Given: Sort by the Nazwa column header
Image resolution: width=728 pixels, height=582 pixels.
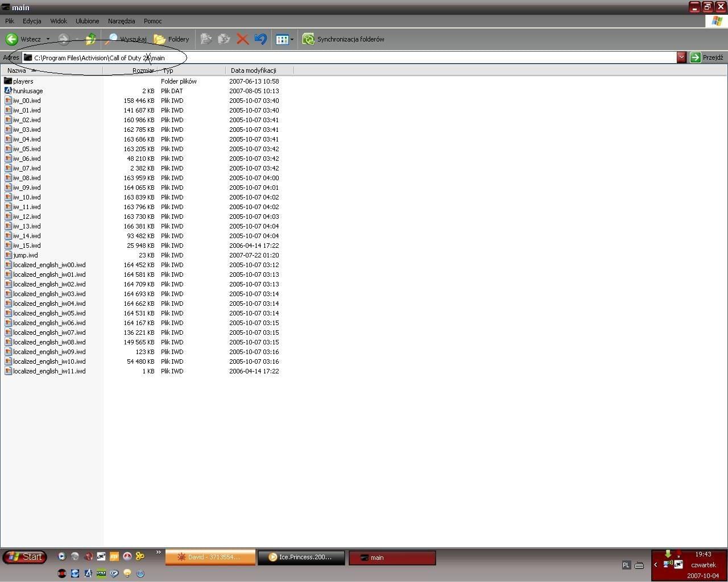Looking at the screenshot, I should click(51, 70).
